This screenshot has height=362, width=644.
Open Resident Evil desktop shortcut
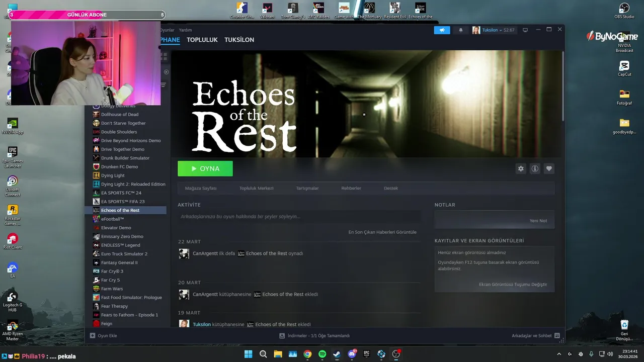tap(395, 11)
